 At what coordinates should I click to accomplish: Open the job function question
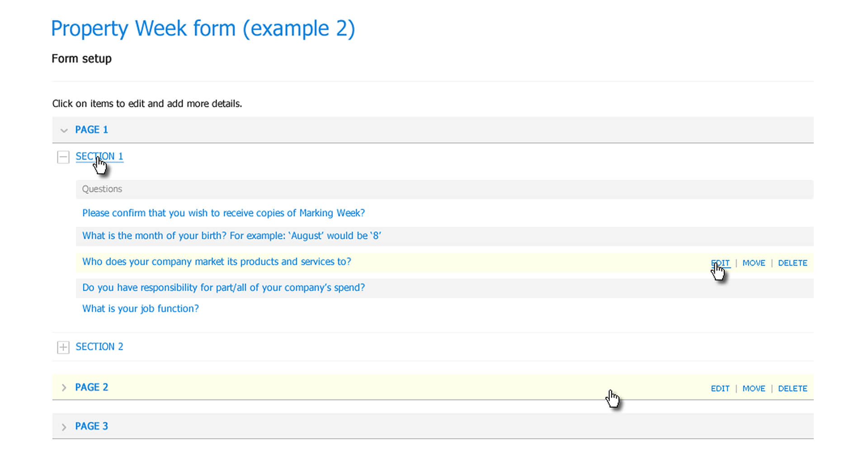140,309
